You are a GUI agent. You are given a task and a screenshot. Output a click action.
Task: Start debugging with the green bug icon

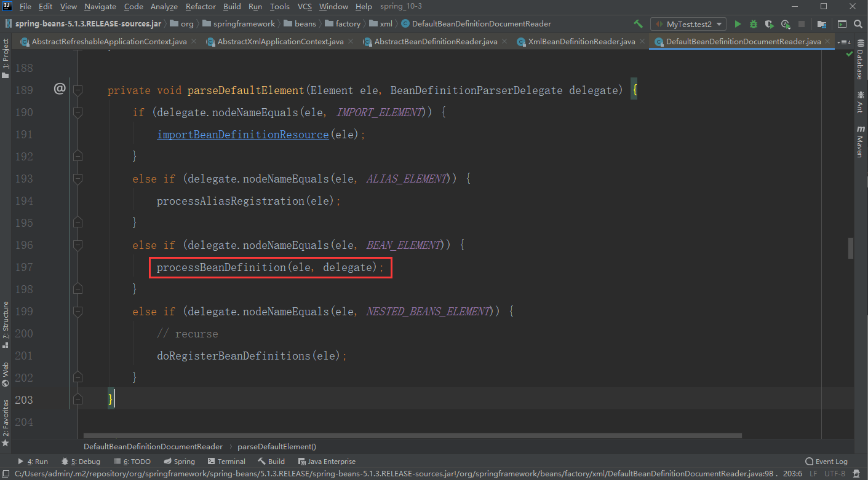754,24
